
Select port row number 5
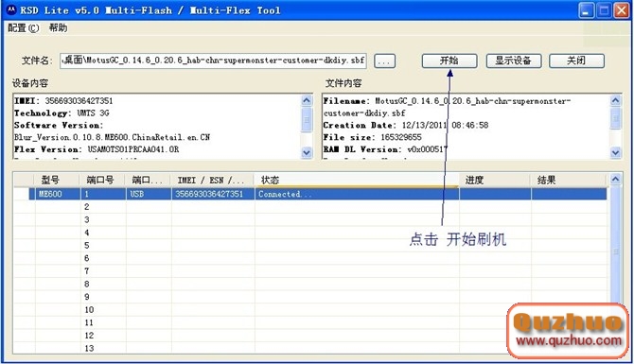(310, 246)
